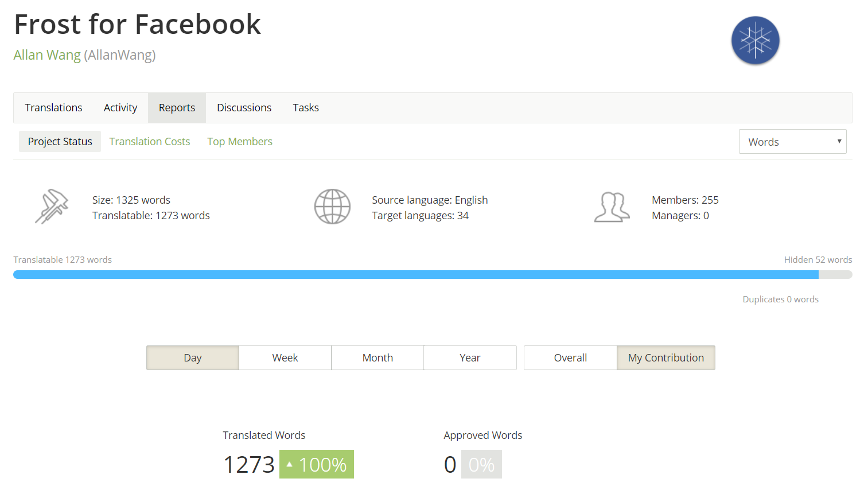Switch the period to Week
Screen dimensions: 868x494
pos(285,358)
